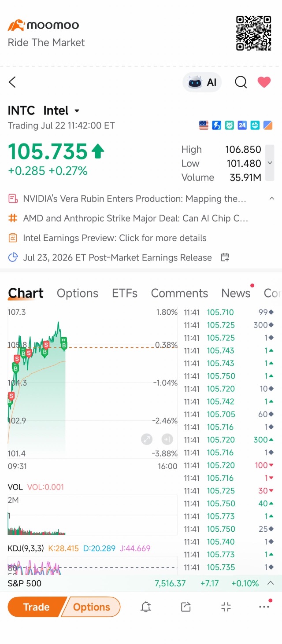Screen dimensions: 282x644
Task: Open the Comments tab
Action: coord(179,293)
